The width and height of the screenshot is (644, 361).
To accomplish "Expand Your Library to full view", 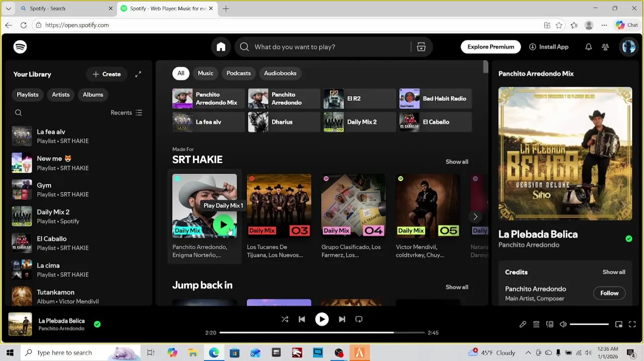I will [138, 74].
